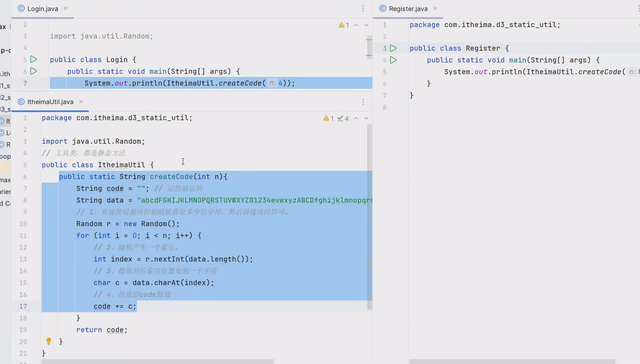The width and height of the screenshot is (640, 364).
Task: Close the Login.java tab
Action: [x=66, y=8]
